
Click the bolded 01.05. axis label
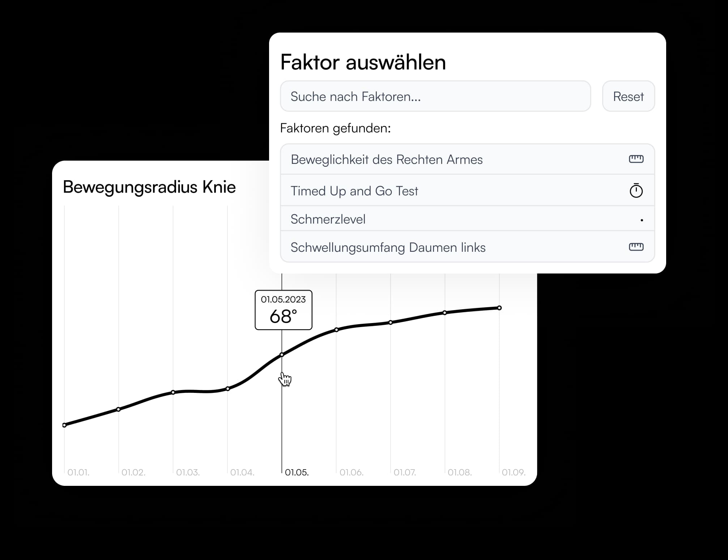click(x=297, y=472)
